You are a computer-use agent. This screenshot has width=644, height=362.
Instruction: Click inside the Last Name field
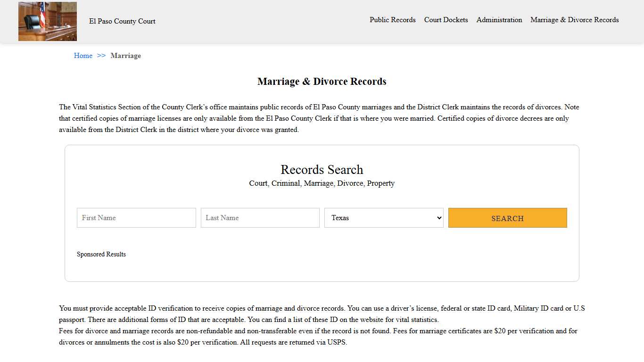260,218
